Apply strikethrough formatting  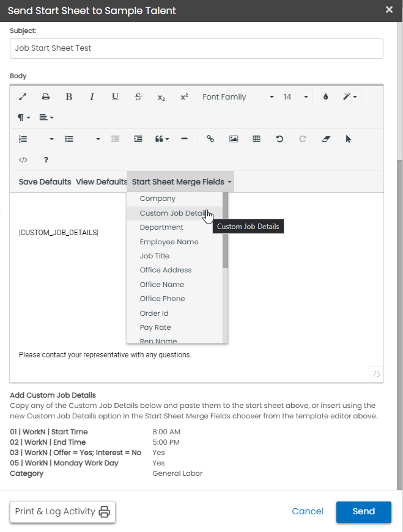pyautogui.click(x=138, y=97)
